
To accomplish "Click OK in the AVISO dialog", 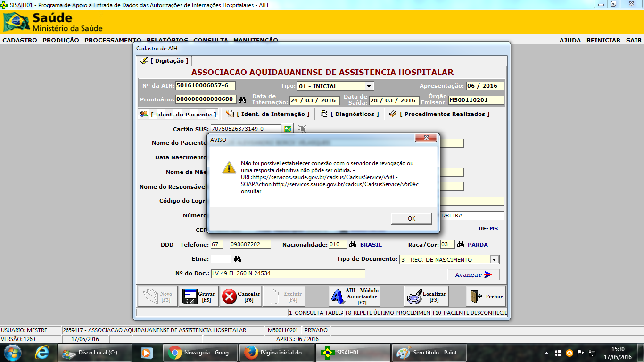I will point(411,219).
